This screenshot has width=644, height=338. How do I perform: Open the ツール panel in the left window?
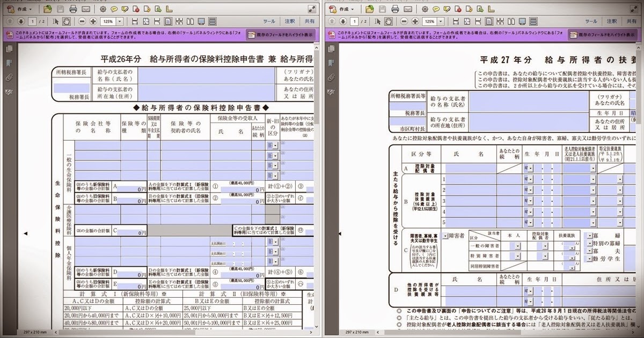point(269,21)
